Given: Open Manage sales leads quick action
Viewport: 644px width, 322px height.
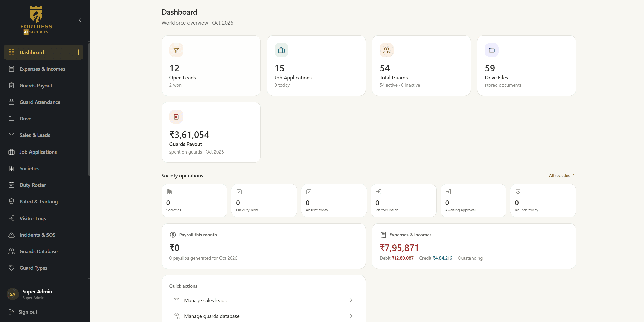Looking at the screenshot, I should (263, 300).
